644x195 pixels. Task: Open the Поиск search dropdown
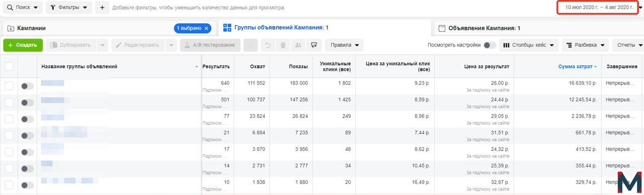click(23, 8)
